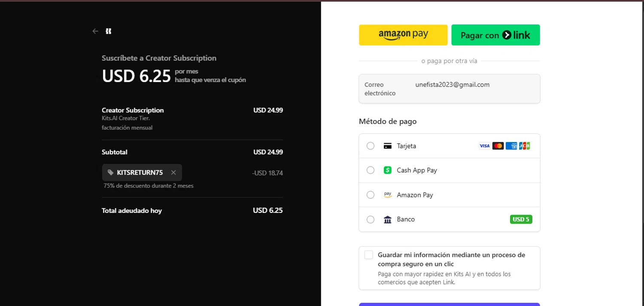Viewport: 644px width, 306px height.
Task: Tick the Guardar mi información checkbox
Action: pos(368,255)
